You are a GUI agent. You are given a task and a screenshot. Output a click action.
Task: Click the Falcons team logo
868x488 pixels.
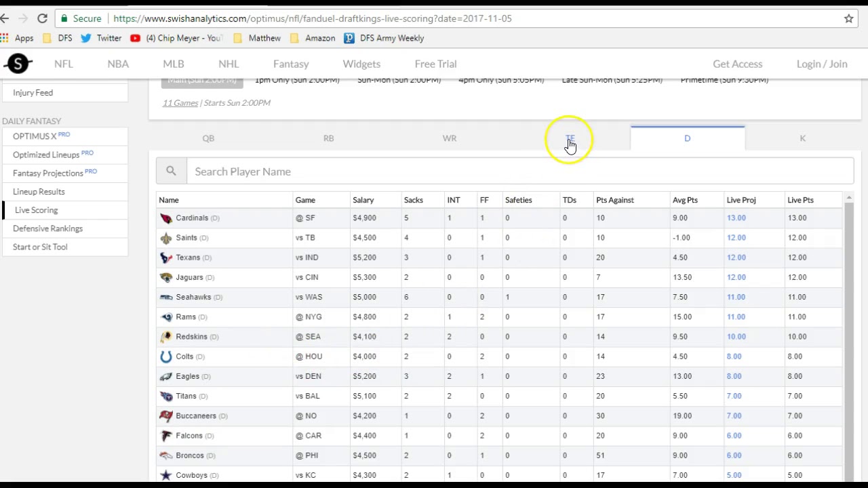click(166, 436)
